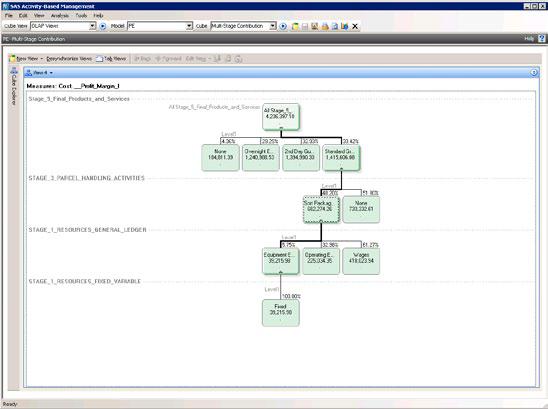This screenshot has width=548, height=409.
Task: Click the round button at view header right
Action: pyautogui.click(x=534, y=73)
